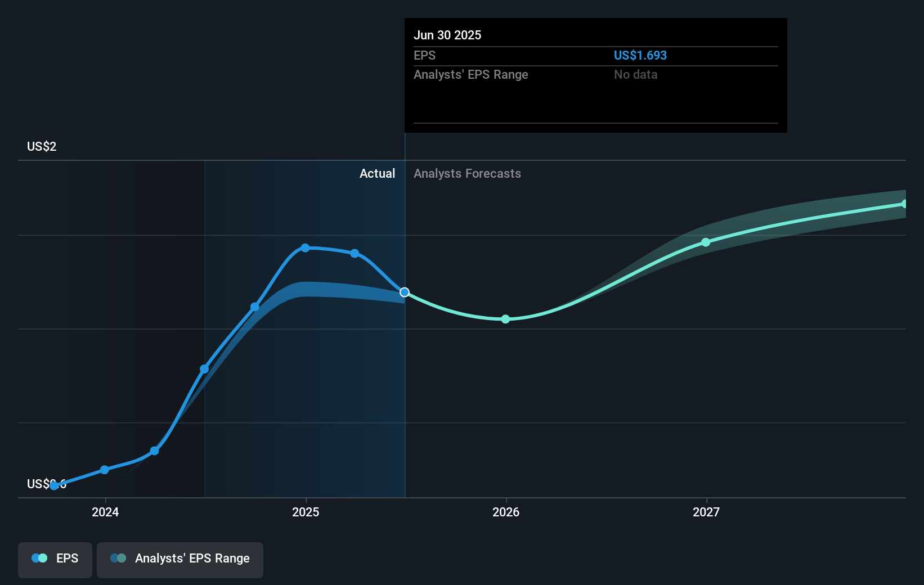The height and width of the screenshot is (585, 924).
Task: Select the Jun 30 2025 highlighted EPS point
Action: point(405,292)
